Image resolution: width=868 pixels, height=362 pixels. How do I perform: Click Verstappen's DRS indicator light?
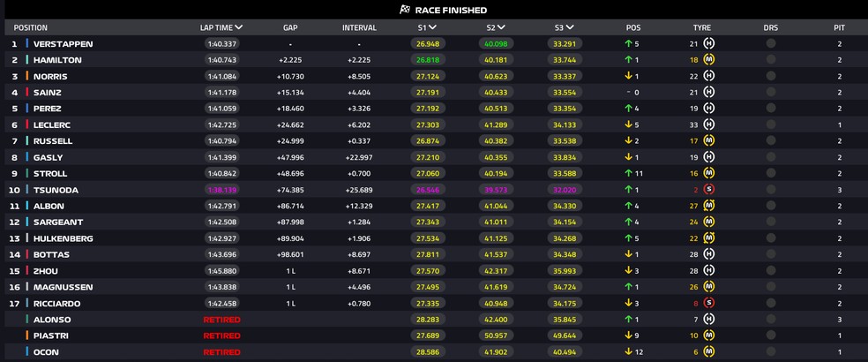pyautogui.click(x=771, y=43)
